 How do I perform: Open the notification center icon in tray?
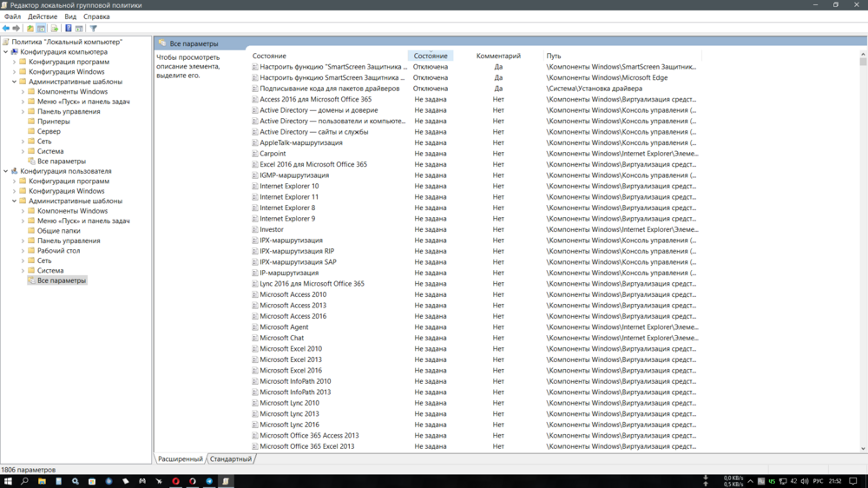pyautogui.click(x=853, y=481)
